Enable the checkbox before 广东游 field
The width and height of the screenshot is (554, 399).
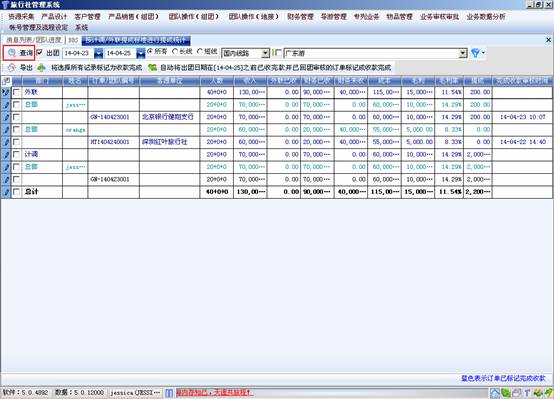278,53
